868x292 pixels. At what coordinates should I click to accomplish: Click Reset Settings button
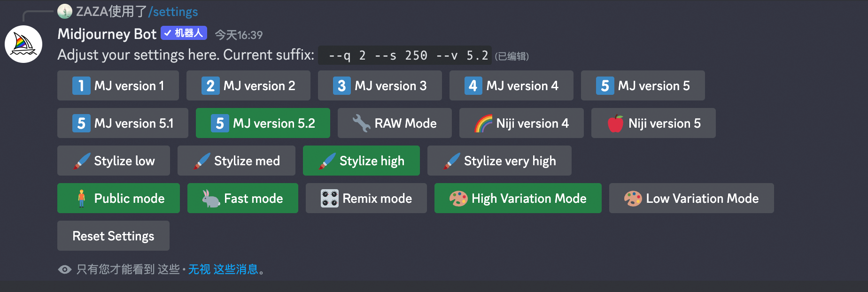113,236
